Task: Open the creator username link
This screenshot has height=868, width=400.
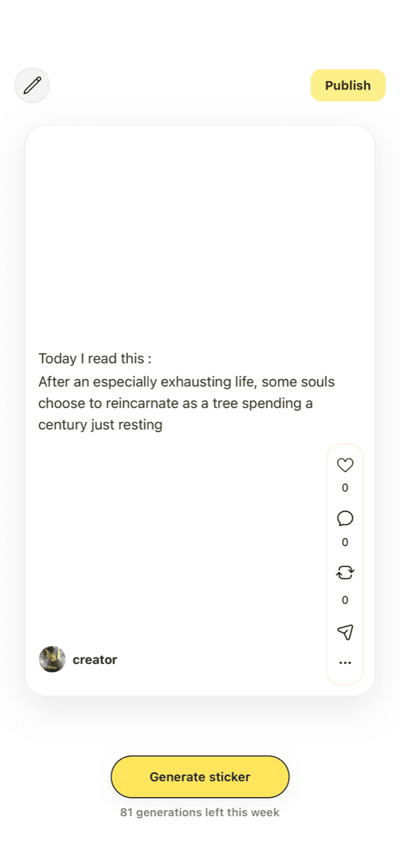Action: point(95,660)
